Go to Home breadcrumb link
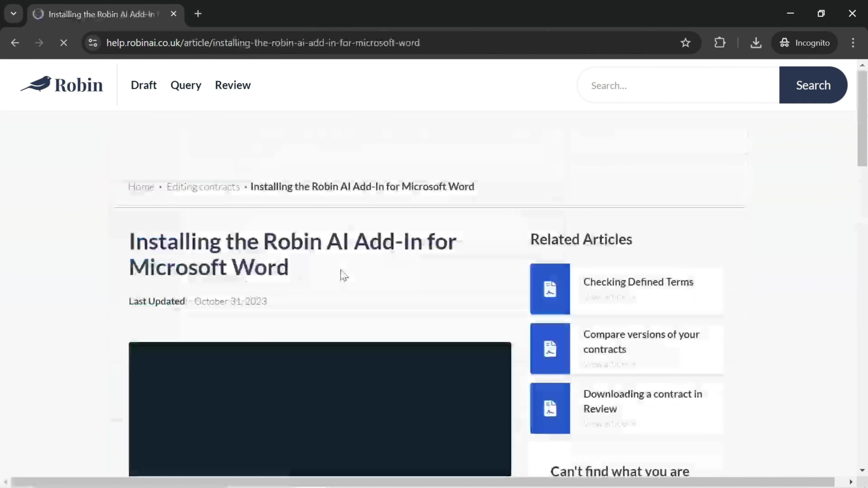This screenshot has width=868, height=488. [141, 187]
